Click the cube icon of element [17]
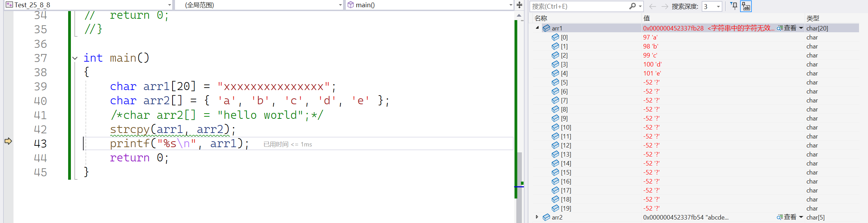Viewport: 868px width, 223px height. (555, 190)
